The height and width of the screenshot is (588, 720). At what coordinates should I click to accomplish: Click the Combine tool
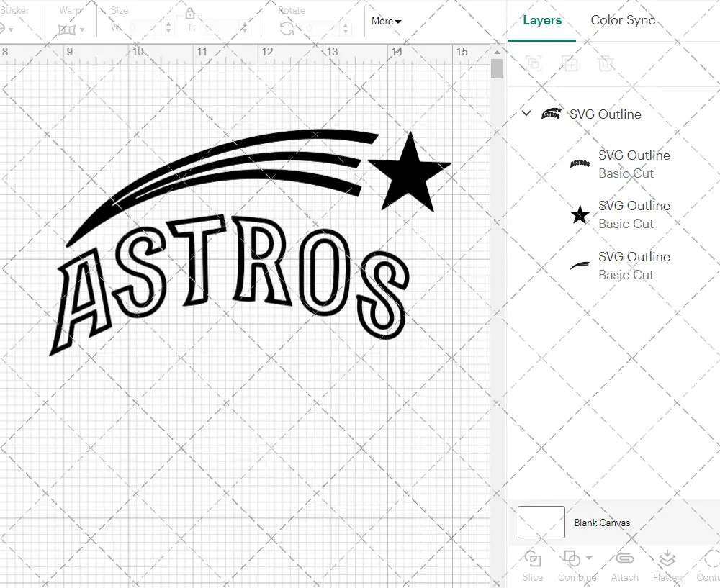tap(577, 566)
